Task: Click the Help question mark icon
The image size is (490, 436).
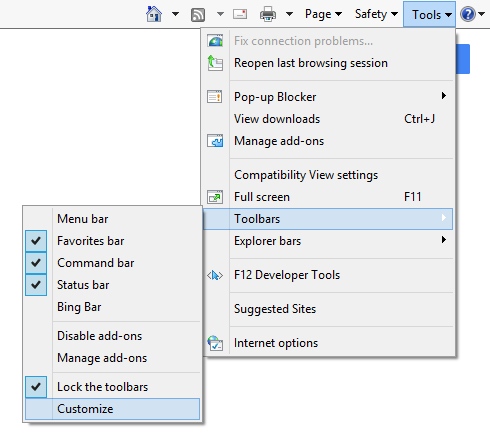Action: pos(468,14)
